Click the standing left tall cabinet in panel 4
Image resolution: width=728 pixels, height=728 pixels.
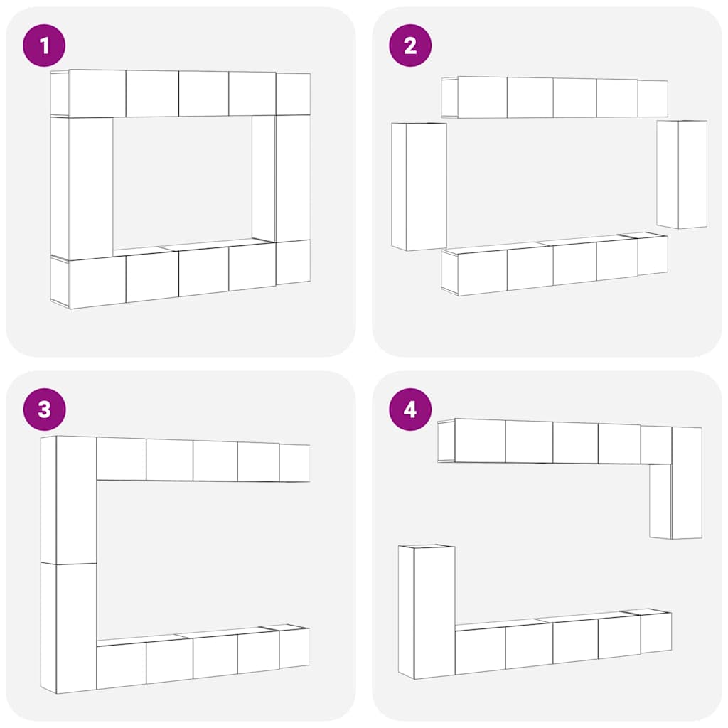pos(427,612)
